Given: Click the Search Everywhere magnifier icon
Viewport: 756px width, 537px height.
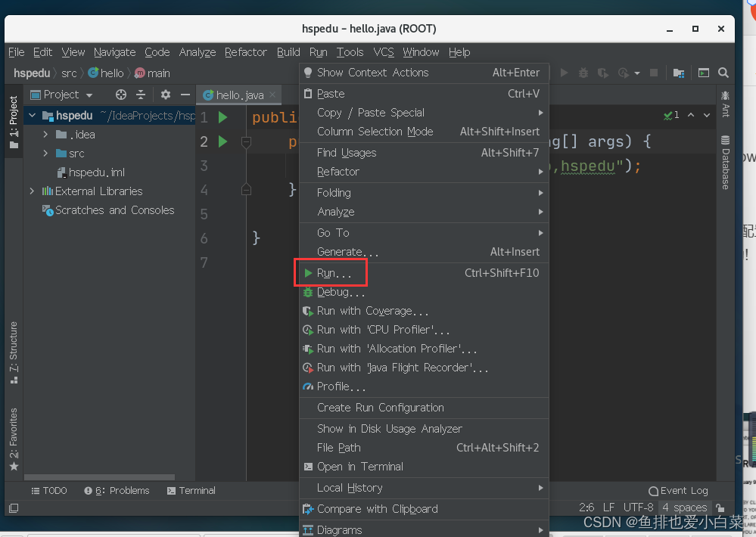Looking at the screenshot, I should [723, 73].
